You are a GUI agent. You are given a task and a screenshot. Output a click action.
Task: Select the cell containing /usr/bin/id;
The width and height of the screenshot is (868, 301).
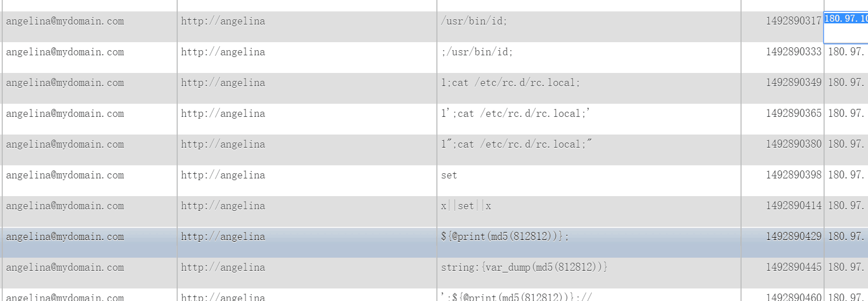coord(589,27)
